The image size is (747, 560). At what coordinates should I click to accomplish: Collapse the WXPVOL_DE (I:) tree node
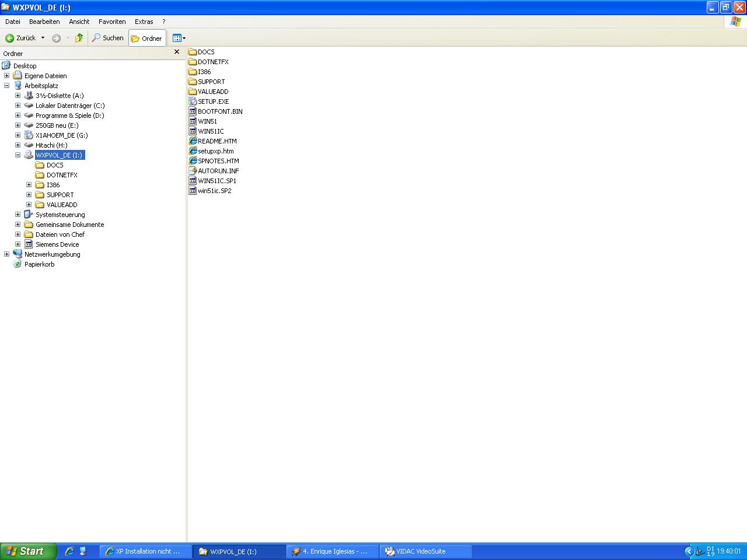point(18,155)
